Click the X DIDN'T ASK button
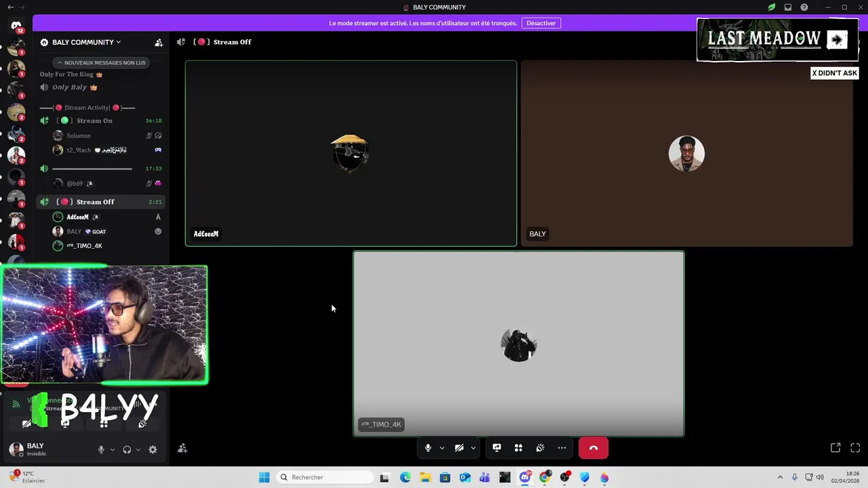 835,73
